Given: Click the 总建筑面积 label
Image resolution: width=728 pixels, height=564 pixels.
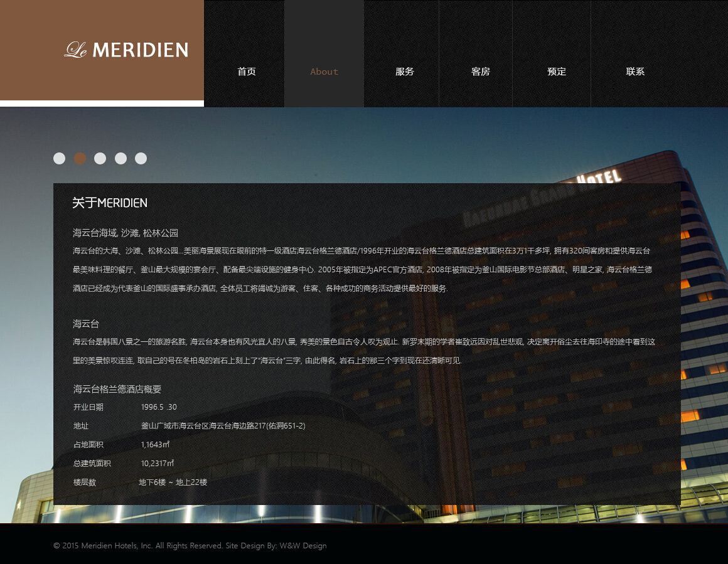Looking at the screenshot, I should [x=92, y=463].
